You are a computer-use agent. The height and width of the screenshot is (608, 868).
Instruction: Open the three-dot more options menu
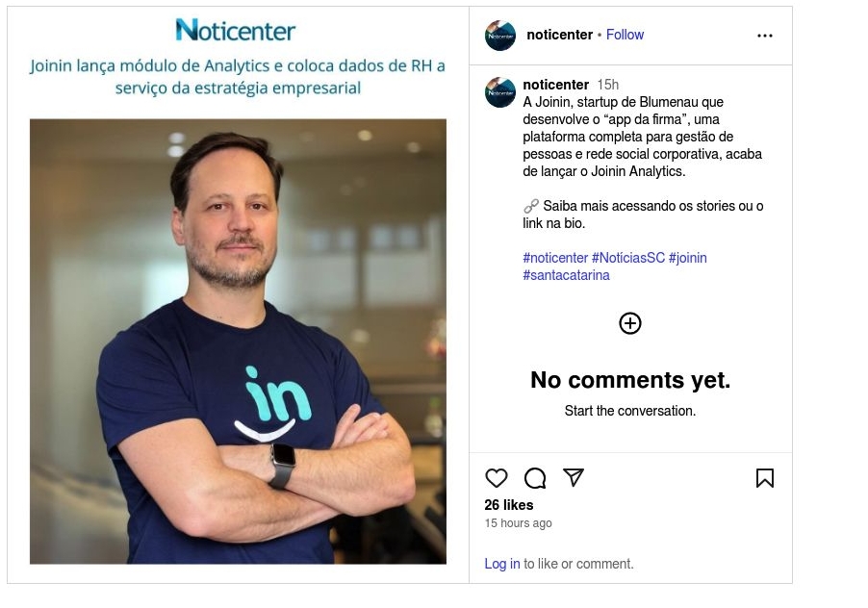(764, 36)
